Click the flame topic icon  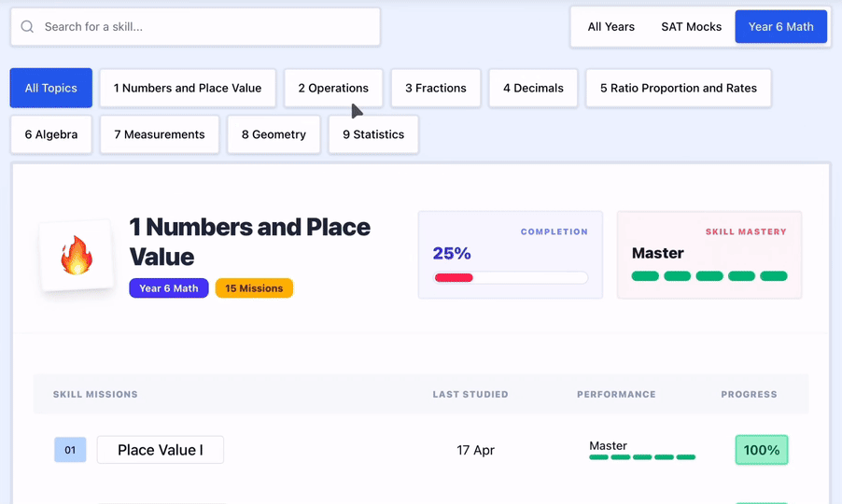(77, 255)
